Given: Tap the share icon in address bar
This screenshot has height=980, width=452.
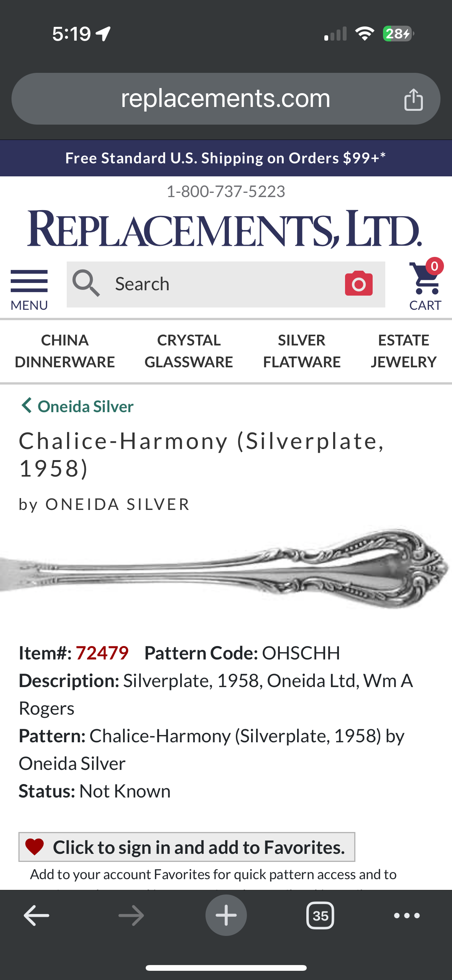Looking at the screenshot, I should pyautogui.click(x=413, y=100).
